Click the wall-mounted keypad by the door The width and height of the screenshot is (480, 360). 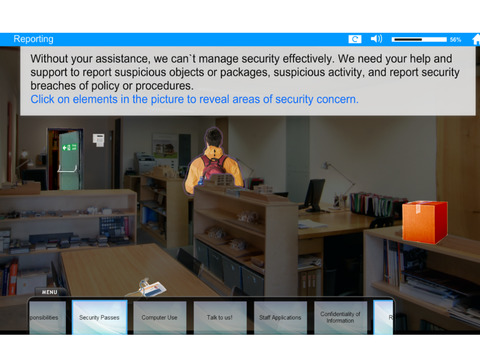tap(98, 140)
